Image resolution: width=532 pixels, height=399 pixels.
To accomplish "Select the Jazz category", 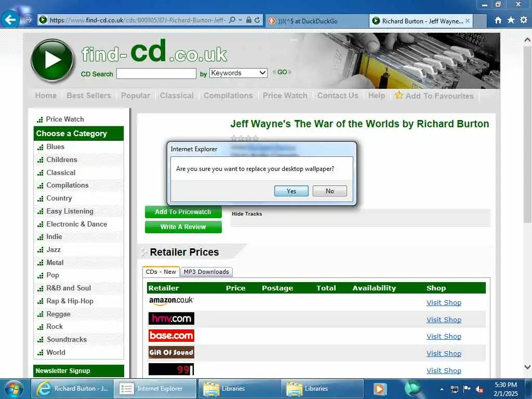I will tap(54, 250).
